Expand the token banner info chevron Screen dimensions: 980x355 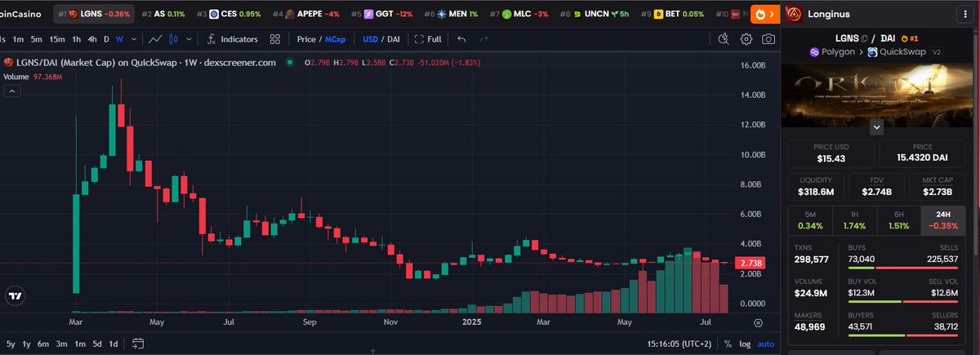[x=876, y=127]
